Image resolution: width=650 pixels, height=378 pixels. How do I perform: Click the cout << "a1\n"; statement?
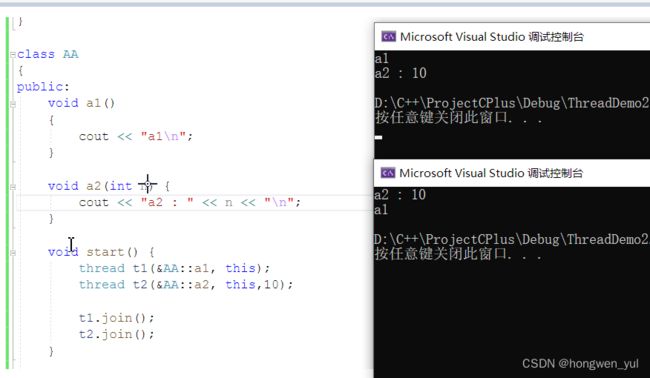click(x=136, y=136)
